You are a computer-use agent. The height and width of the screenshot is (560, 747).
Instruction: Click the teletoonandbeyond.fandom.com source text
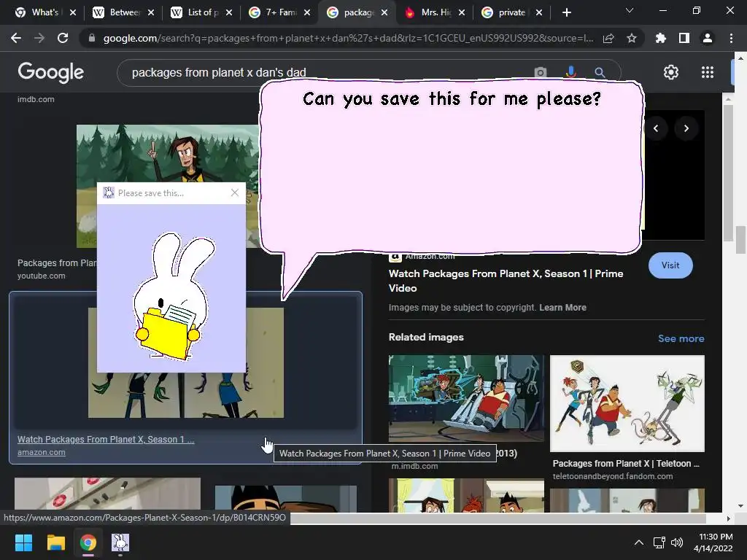point(613,476)
